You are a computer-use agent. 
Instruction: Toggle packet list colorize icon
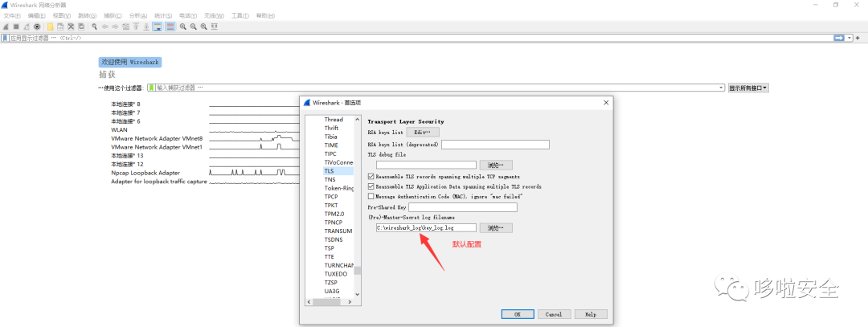[x=170, y=27]
